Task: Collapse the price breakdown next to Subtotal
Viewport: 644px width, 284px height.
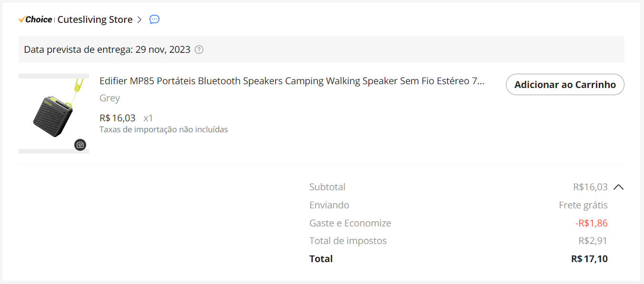Action: (x=618, y=187)
